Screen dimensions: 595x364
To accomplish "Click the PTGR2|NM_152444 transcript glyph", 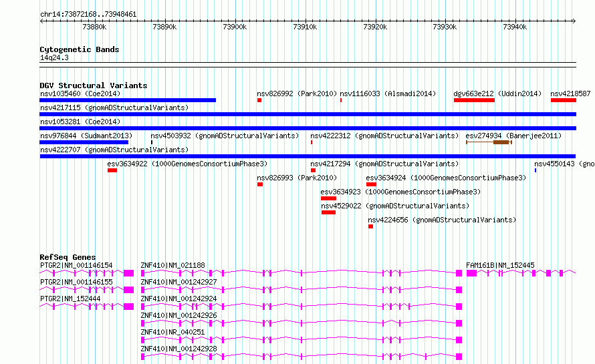I will point(87,307).
